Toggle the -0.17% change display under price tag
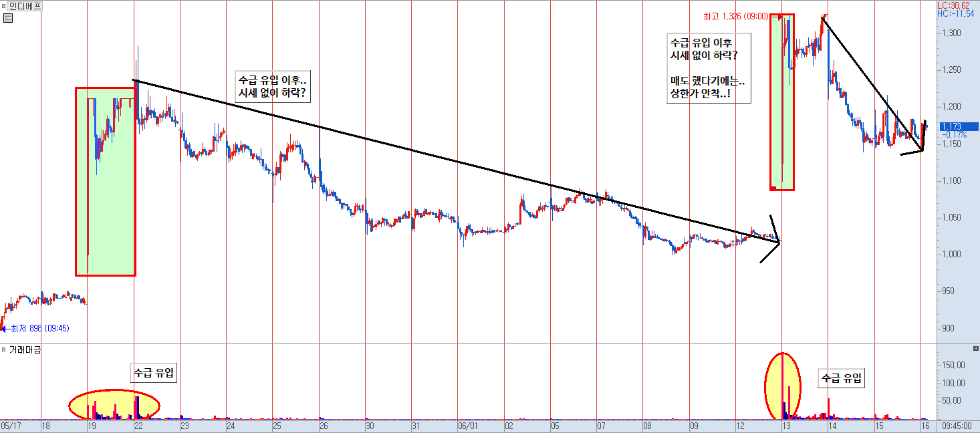Viewport: 980px width, 433px height. click(954, 134)
